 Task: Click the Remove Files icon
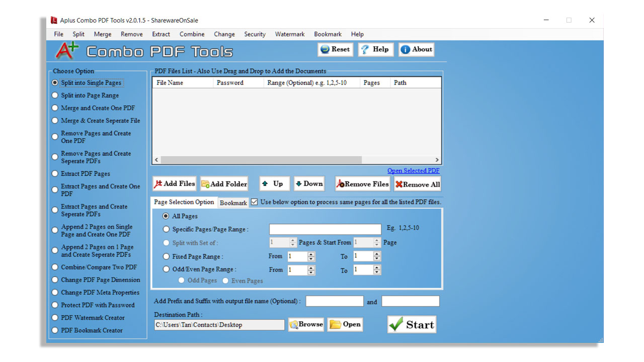(340, 184)
